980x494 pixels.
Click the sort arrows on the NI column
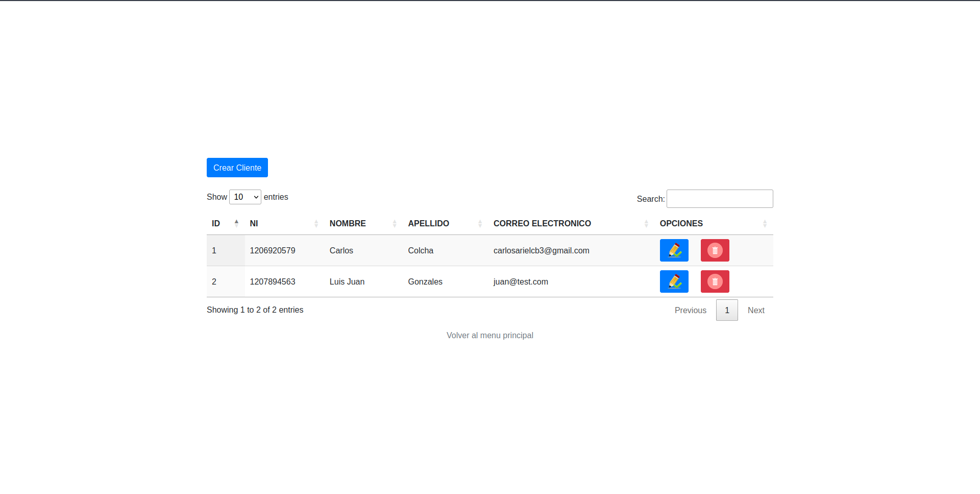point(315,223)
